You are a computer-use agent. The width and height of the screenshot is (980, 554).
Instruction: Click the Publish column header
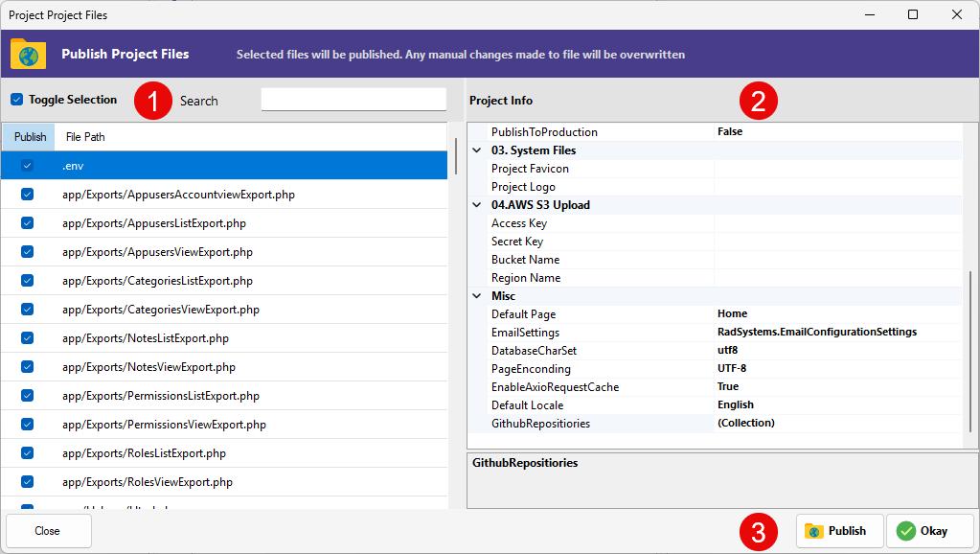30,137
